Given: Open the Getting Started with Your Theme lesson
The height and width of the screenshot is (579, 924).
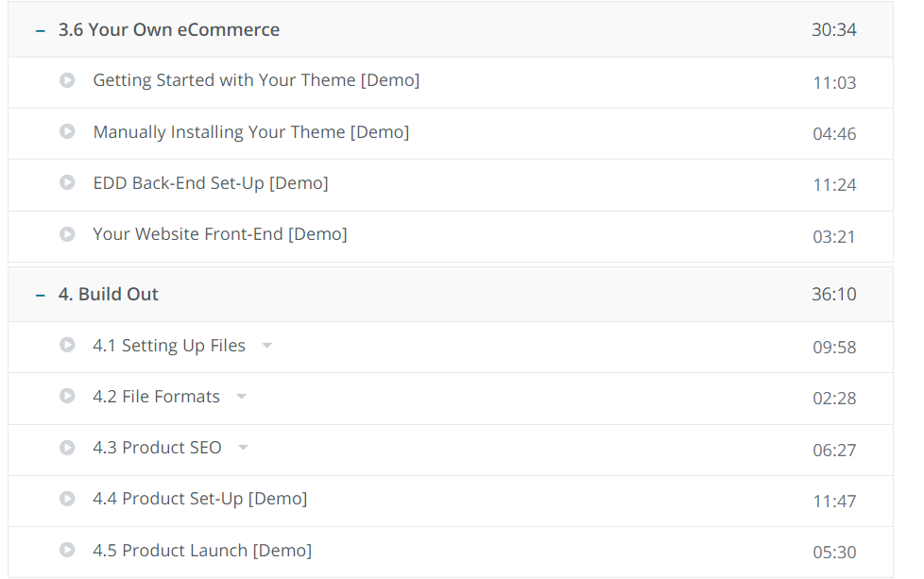Looking at the screenshot, I should click(x=256, y=80).
